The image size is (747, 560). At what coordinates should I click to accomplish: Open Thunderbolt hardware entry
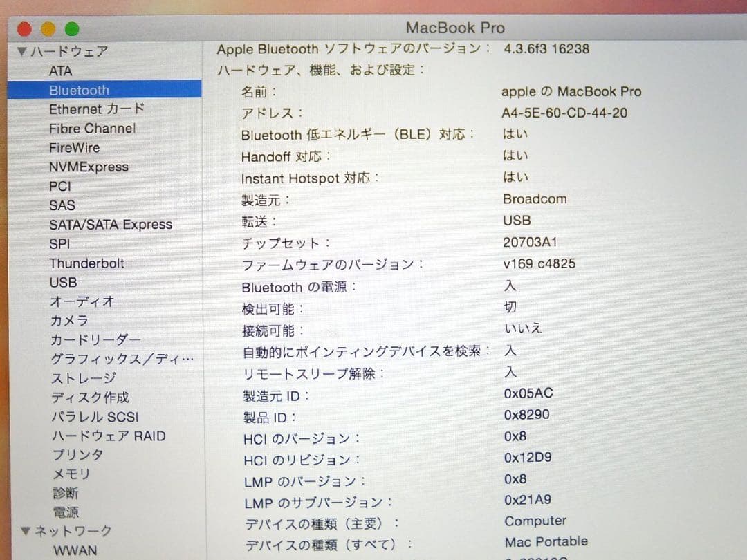tap(86, 263)
